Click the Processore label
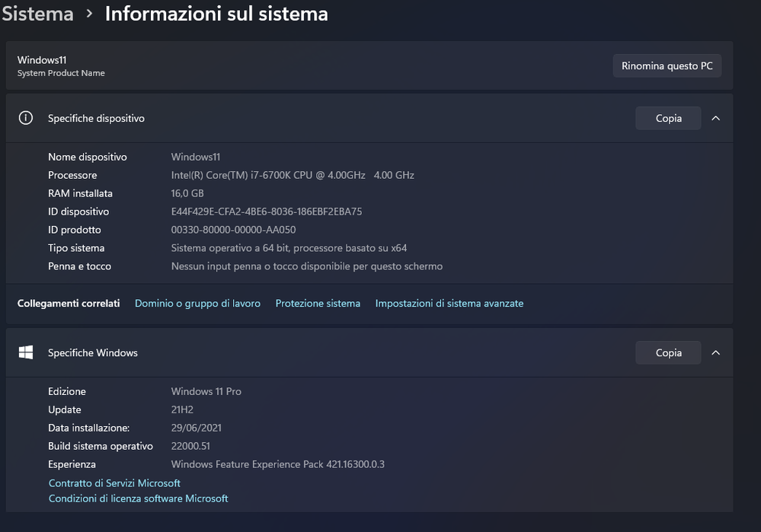The image size is (761, 532). click(x=72, y=175)
